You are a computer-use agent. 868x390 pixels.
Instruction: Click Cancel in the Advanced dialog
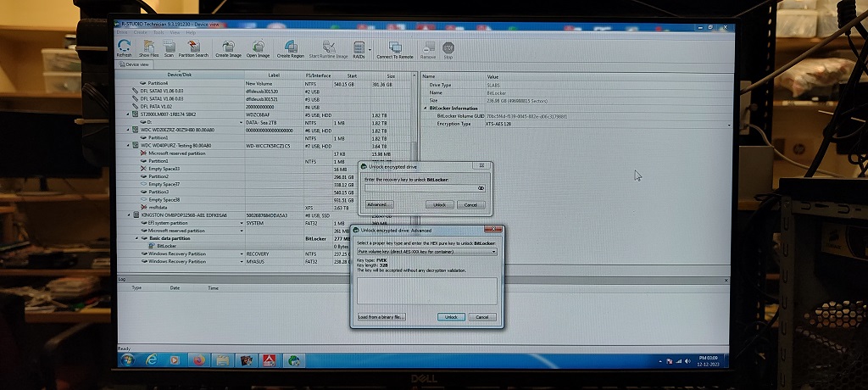click(482, 317)
